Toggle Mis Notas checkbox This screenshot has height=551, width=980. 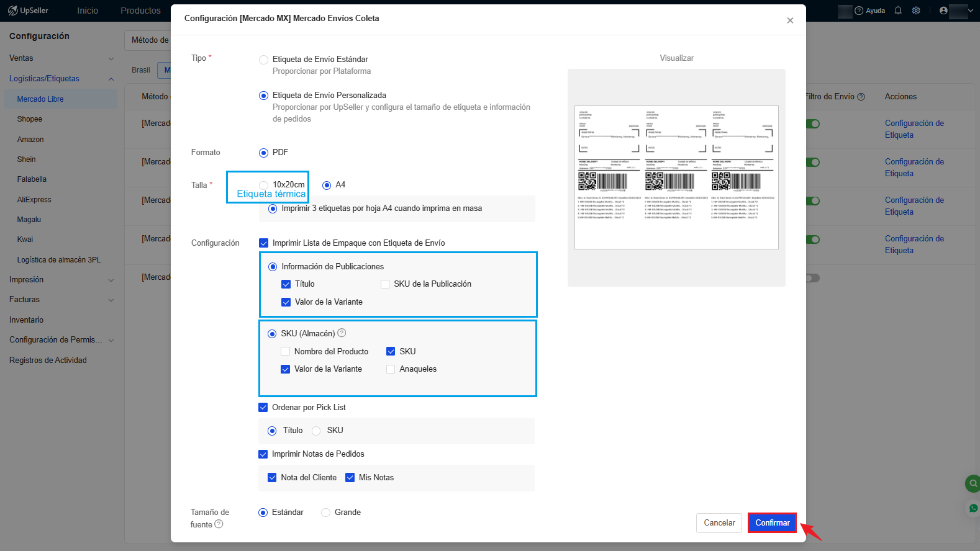(x=350, y=478)
